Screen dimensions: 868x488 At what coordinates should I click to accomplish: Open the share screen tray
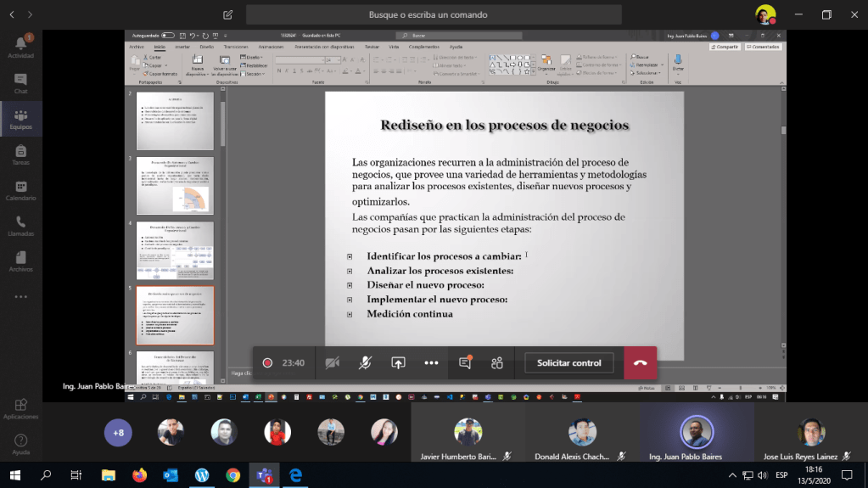click(x=398, y=362)
